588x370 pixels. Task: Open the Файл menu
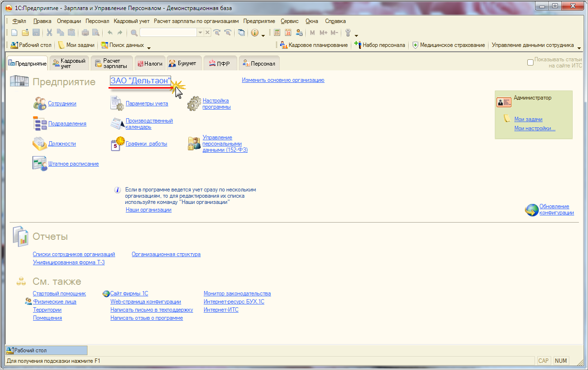tap(19, 21)
